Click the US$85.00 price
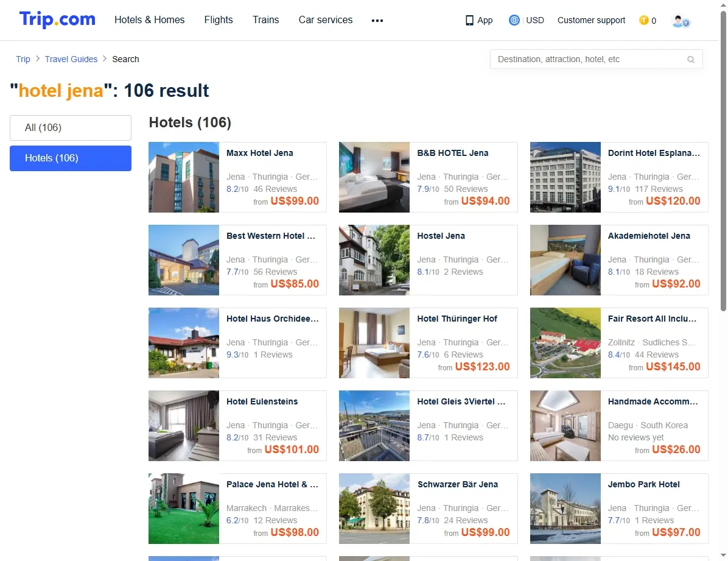Image resolution: width=728 pixels, height=561 pixels. [295, 283]
